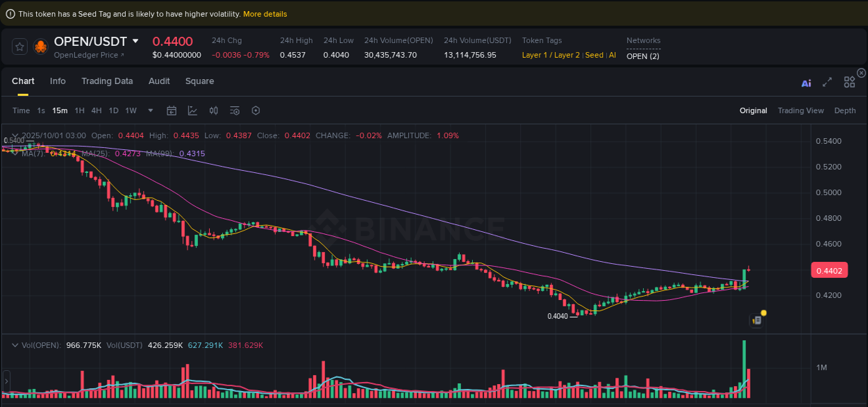Enter fullscreen chart mode
Viewport: 868px width, 407px height.
827,81
